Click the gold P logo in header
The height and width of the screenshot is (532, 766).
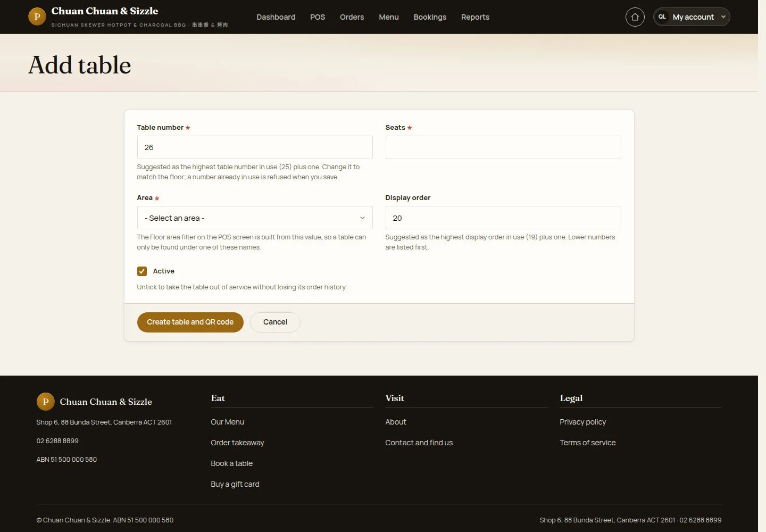click(x=37, y=16)
